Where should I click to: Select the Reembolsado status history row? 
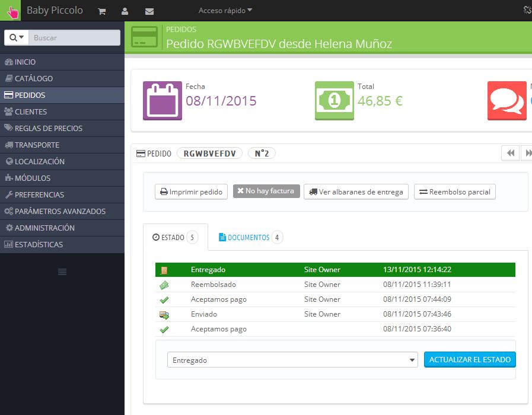pos(335,285)
